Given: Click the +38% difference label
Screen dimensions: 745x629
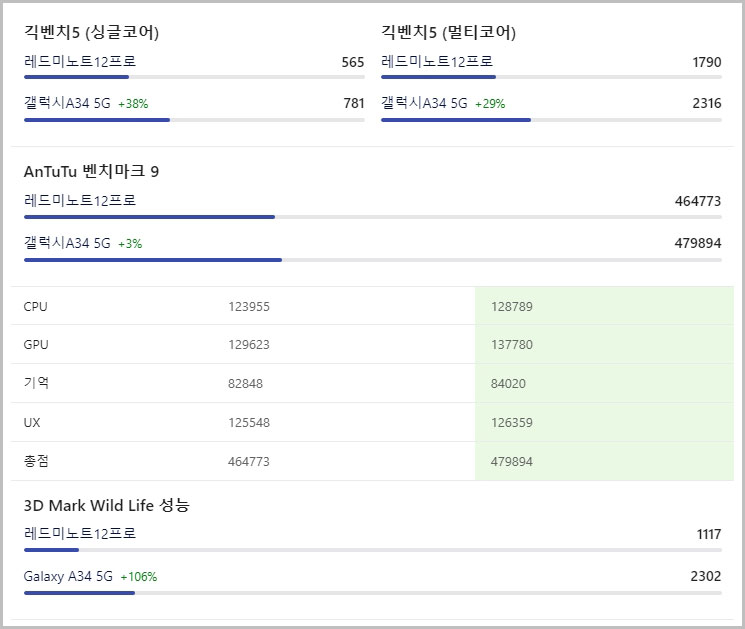Looking at the screenshot, I should click(133, 104).
